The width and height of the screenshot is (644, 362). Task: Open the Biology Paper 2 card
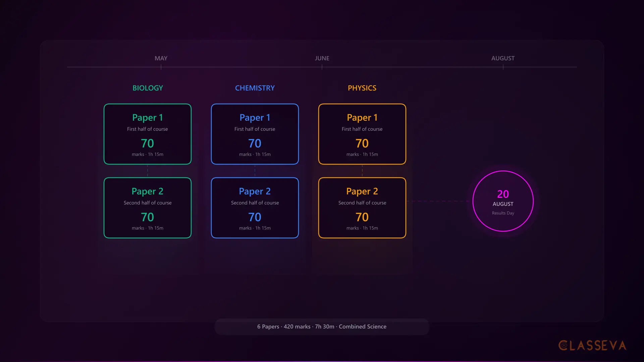point(148,208)
